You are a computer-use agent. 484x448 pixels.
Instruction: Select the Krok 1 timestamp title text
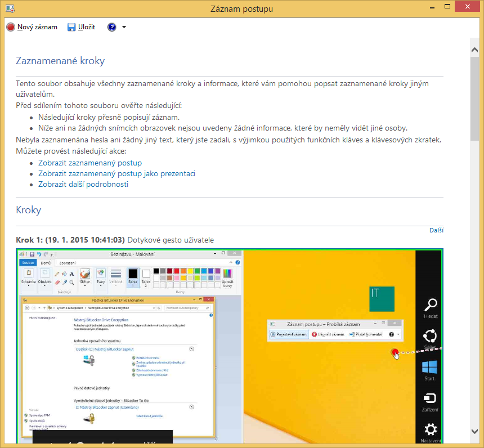click(70, 240)
